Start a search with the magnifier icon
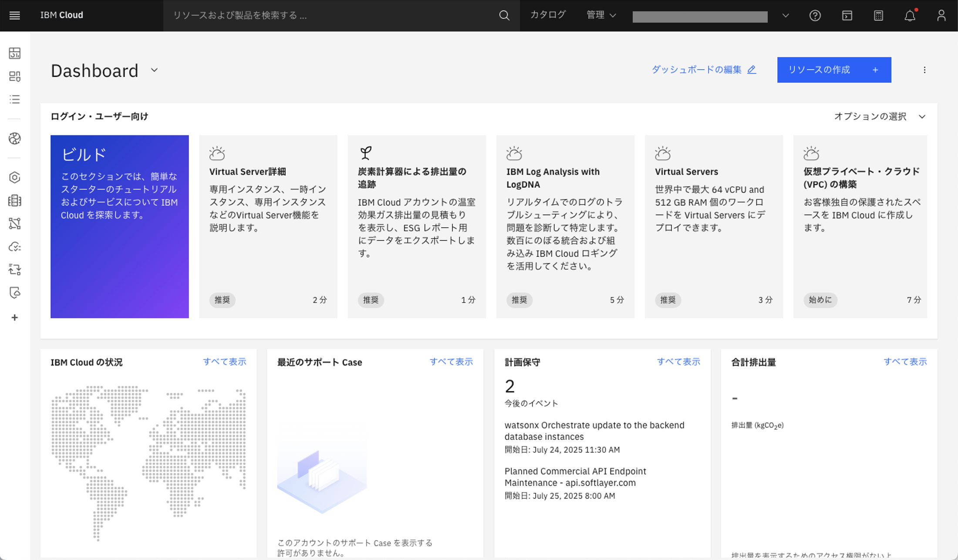Screen dimensions: 958x560 pyautogui.click(x=504, y=15)
